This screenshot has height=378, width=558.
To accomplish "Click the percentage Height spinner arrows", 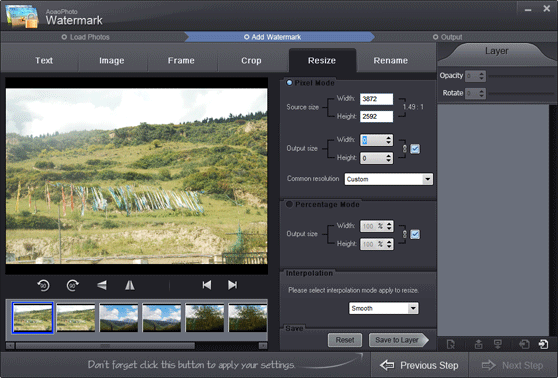I will 389,244.
